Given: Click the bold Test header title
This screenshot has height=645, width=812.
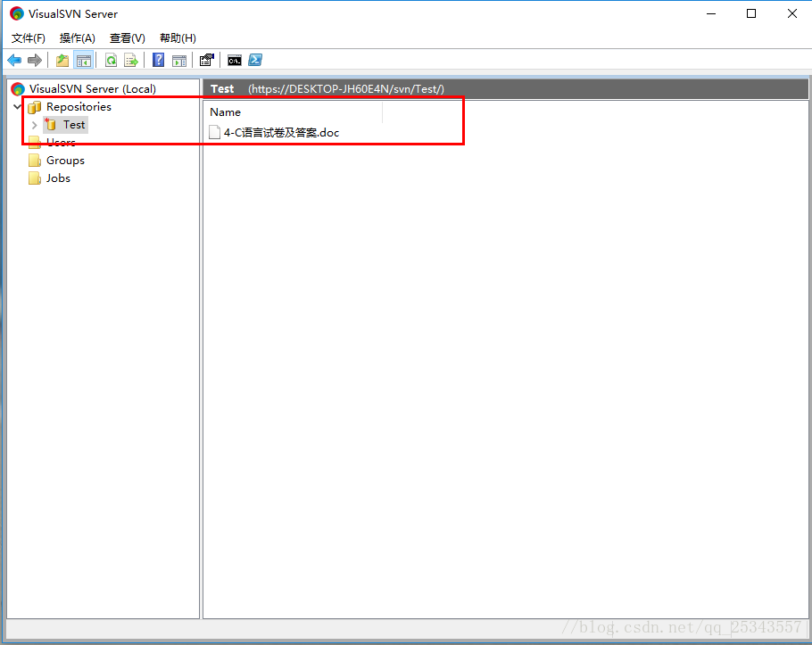Looking at the screenshot, I should coord(222,89).
